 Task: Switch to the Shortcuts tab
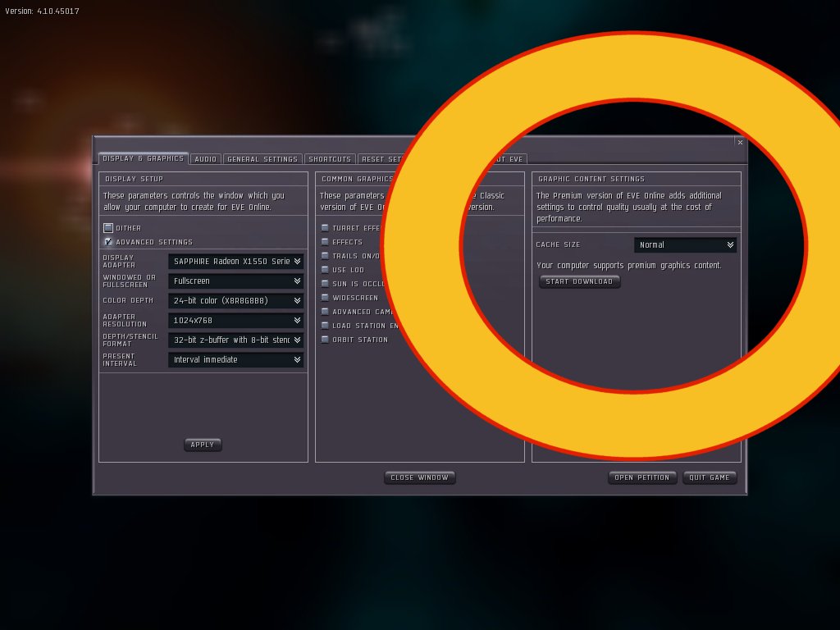[330, 159]
